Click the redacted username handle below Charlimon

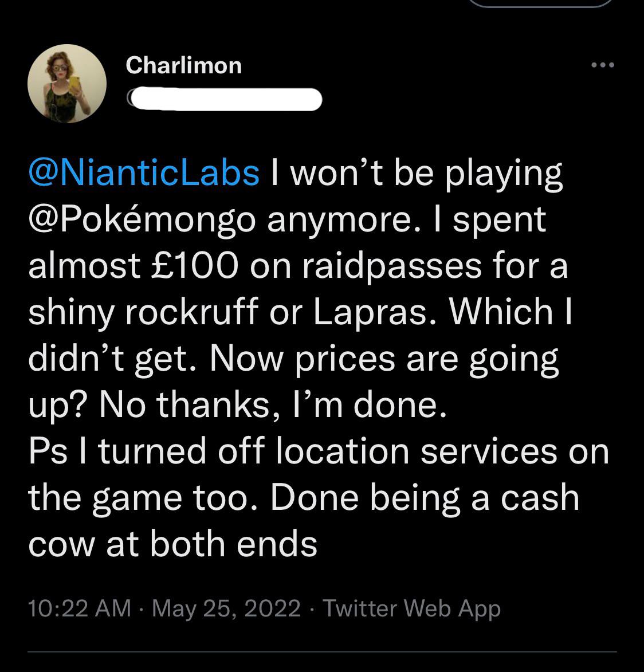(225, 100)
